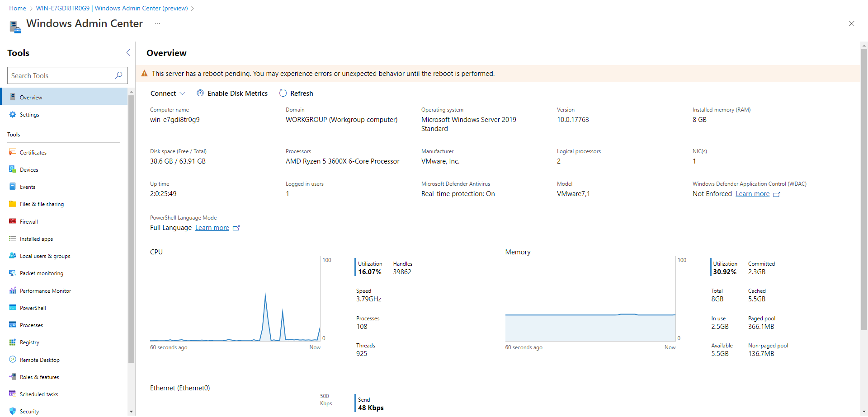Screen dimensions: 868x417
Task: Click the Real-time protection: On text
Action: 458,194
